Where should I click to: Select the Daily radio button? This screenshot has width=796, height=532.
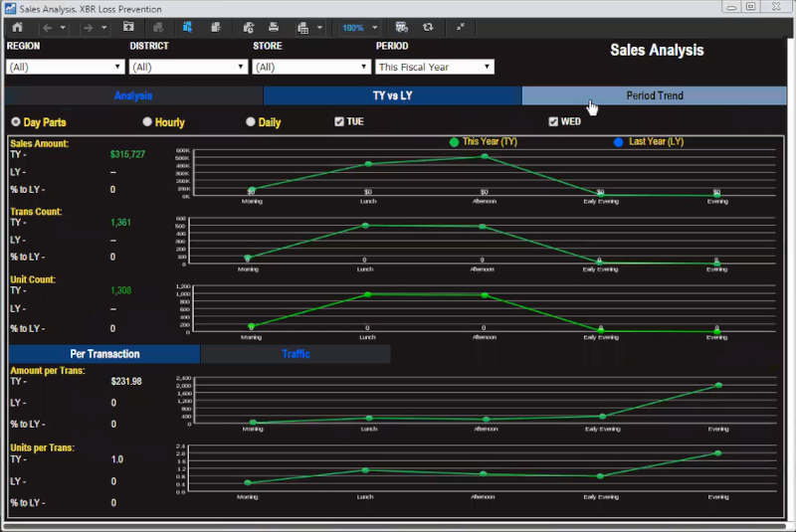click(251, 121)
